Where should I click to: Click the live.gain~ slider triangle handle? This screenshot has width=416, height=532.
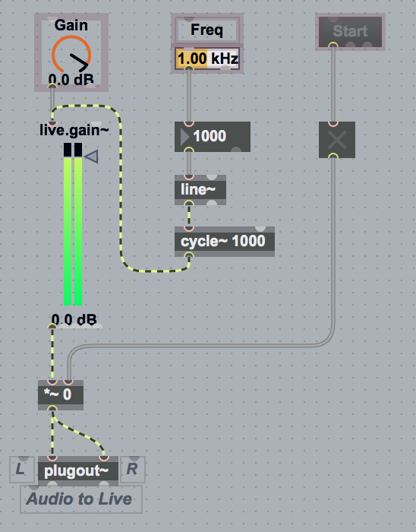pyautogui.click(x=91, y=157)
